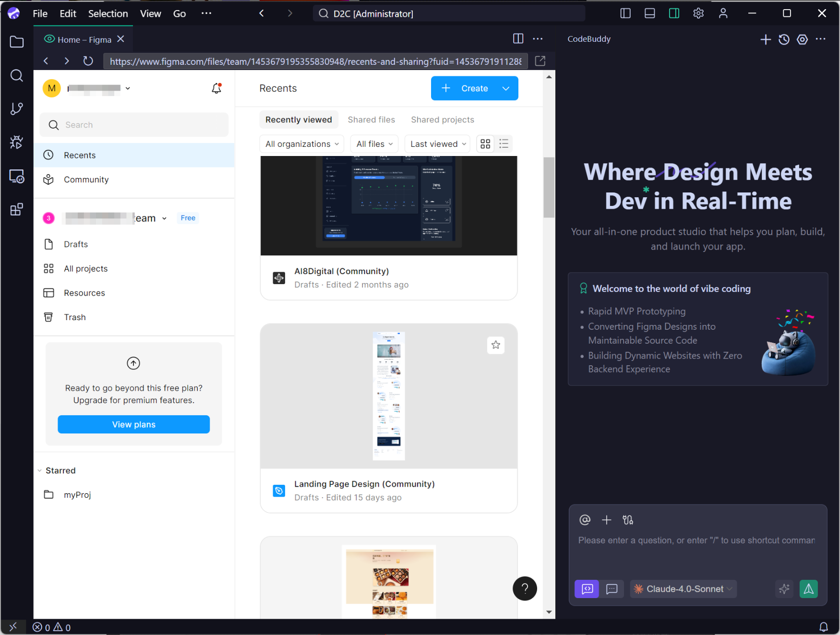This screenshot has width=840, height=635.
Task: Open the Selection menu
Action: pyautogui.click(x=108, y=13)
